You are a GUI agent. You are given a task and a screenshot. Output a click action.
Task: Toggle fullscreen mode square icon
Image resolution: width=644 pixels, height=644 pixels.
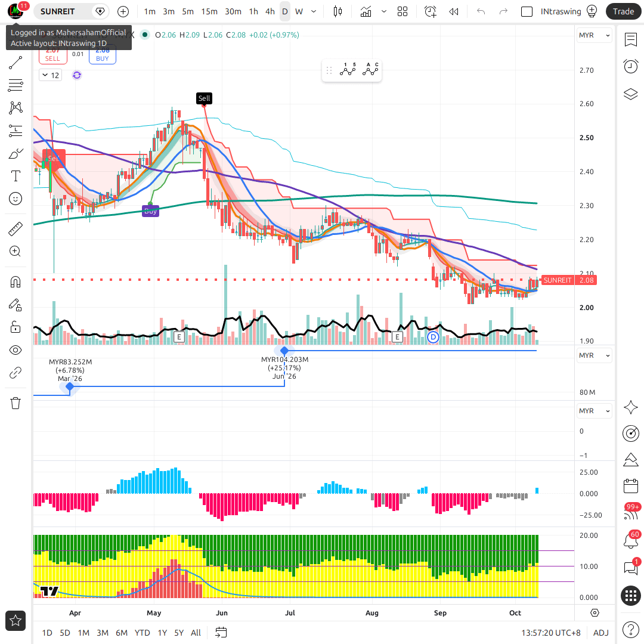coord(527,11)
